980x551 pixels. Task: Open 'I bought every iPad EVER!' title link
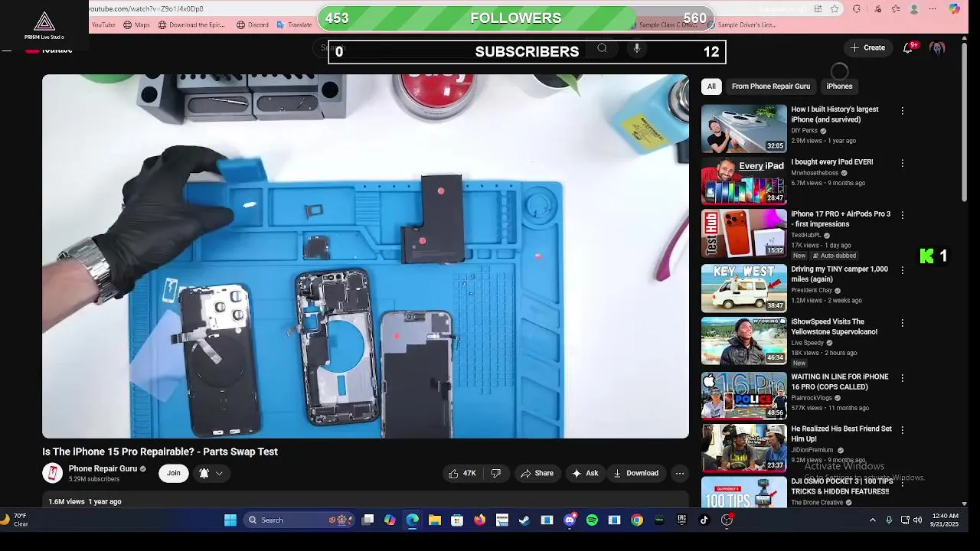pyautogui.click(x=832, y=162)
